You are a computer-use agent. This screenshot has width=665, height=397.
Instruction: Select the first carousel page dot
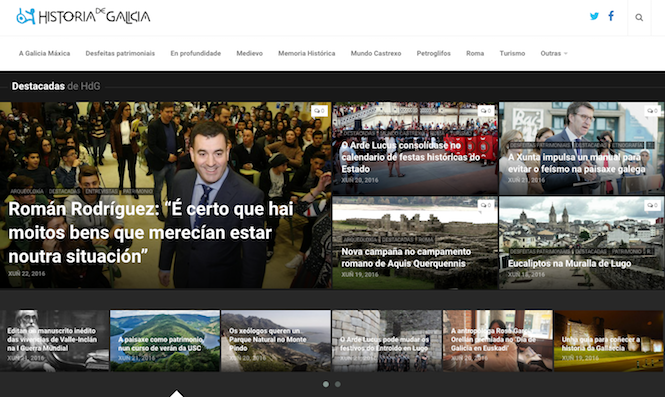326,384
